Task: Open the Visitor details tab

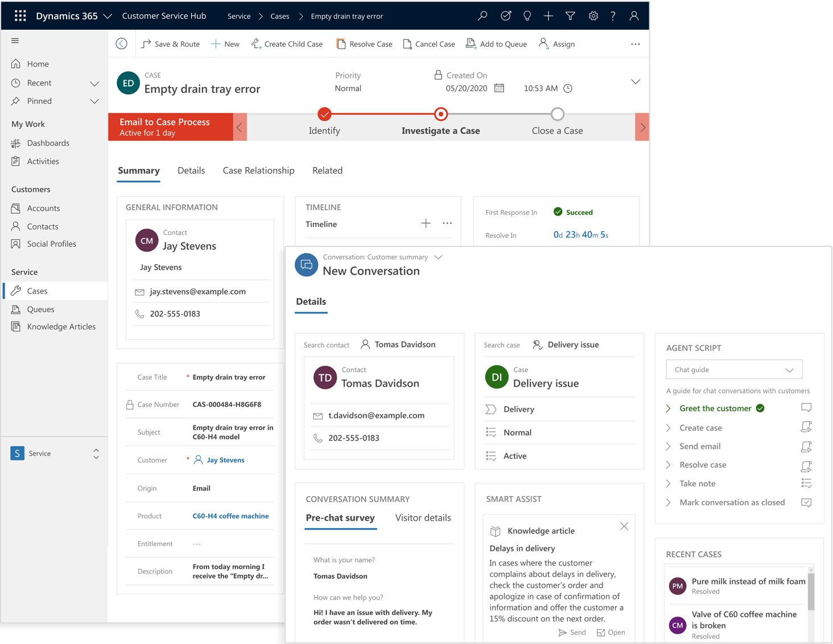Action: tap(423, 518)
